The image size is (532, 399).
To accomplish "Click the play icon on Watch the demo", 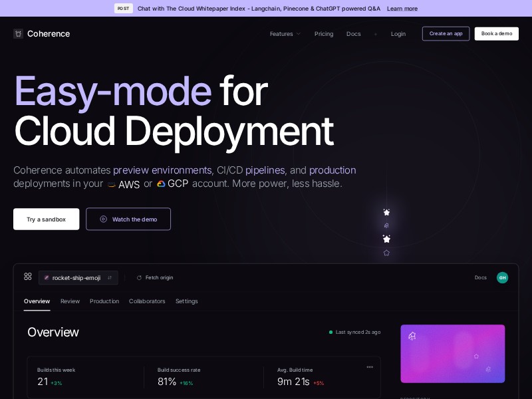I will [103, 219].
